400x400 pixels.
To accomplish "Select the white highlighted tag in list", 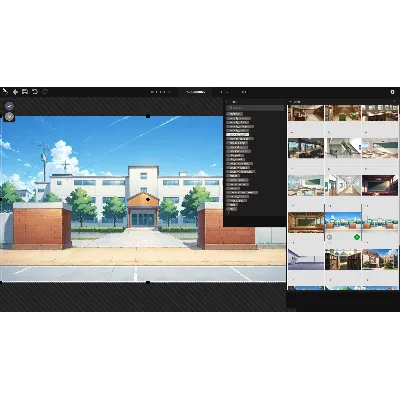I will 237,135.
